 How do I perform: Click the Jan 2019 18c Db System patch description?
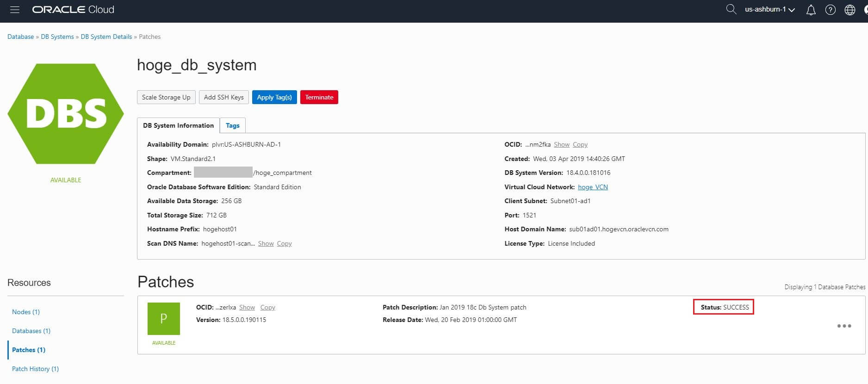pyautogui.click(x=483, y=307)
